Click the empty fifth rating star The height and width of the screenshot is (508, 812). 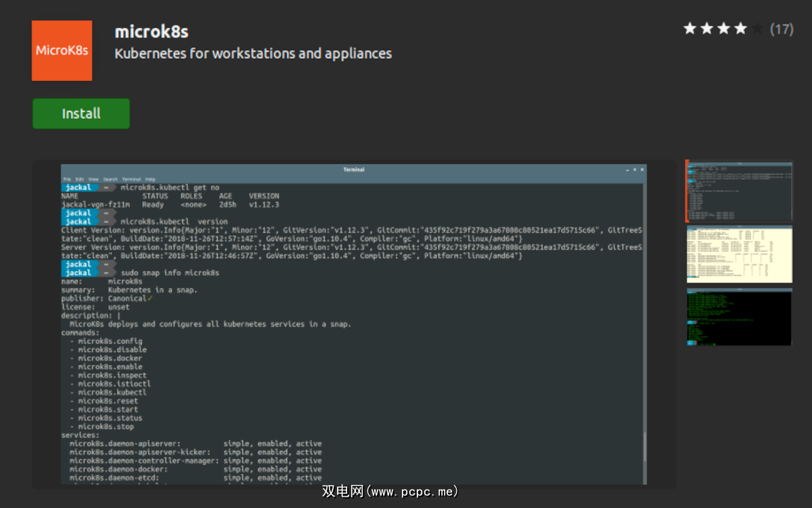click(x=757, y=28)
